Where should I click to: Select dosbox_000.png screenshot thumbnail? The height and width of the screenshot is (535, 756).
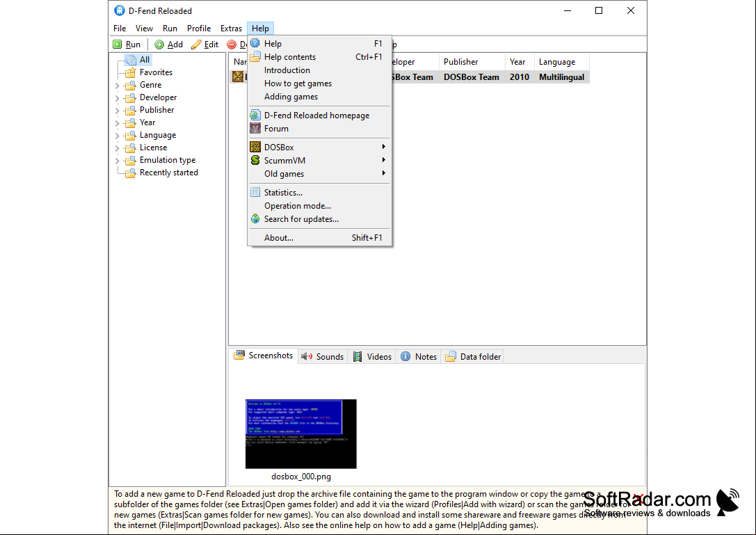(x=301, y=433)
